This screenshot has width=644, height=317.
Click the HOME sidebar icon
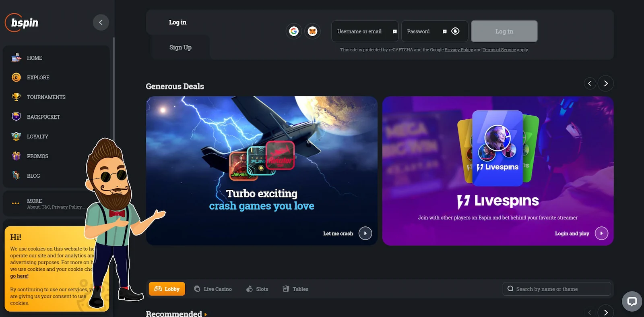coord(16,58)
